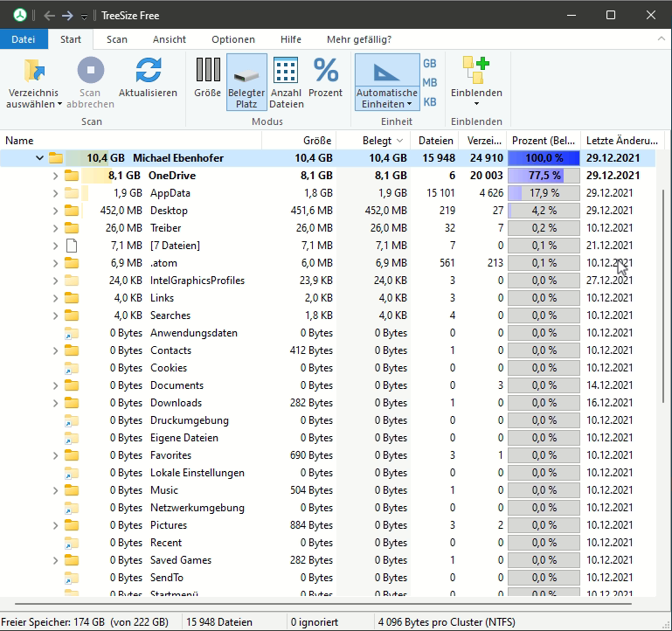Click the Music folder icon

(72, 490)
